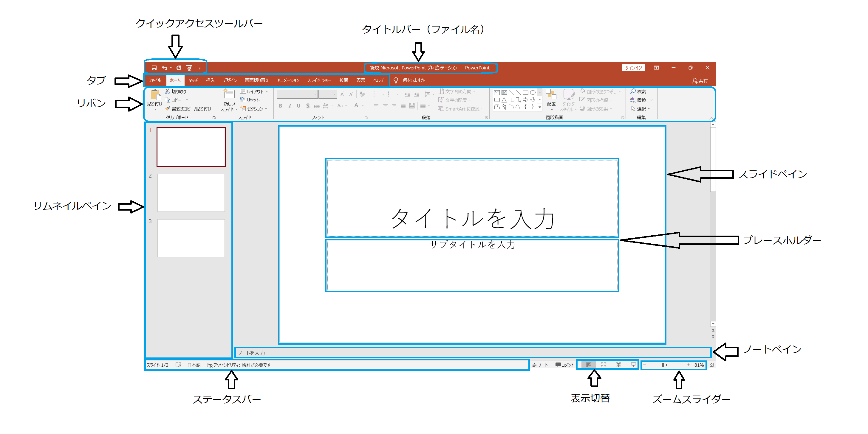Click the サインイン button
The width and height of the screenshot is (868, 434).
click(633, 67)
